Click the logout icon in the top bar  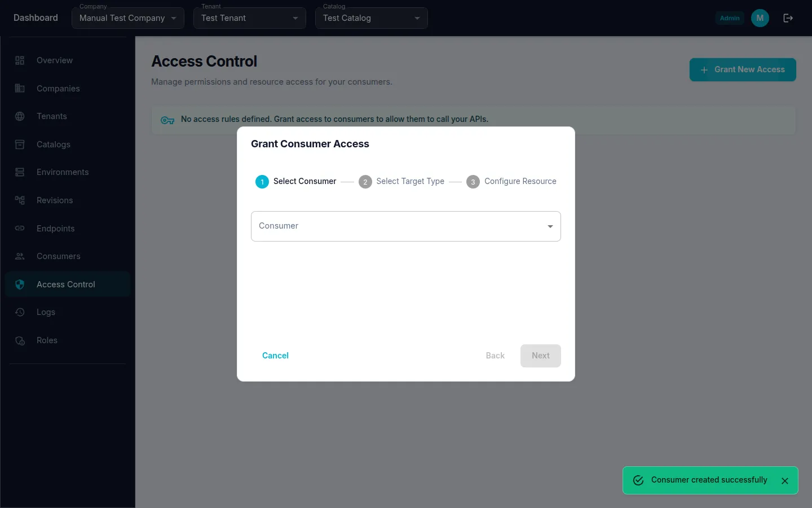(788, 17)
